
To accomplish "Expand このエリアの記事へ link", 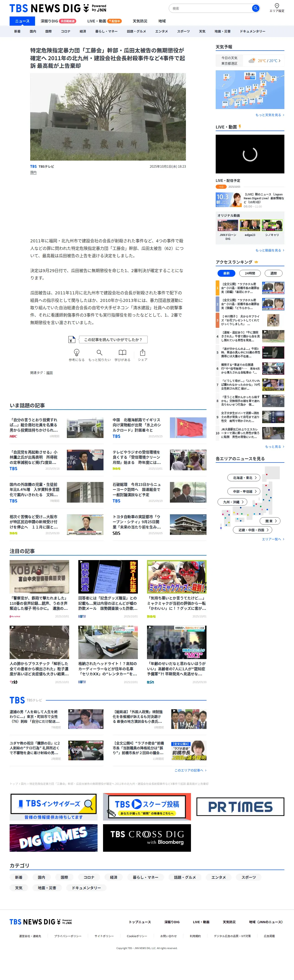I will click(191, 770).
